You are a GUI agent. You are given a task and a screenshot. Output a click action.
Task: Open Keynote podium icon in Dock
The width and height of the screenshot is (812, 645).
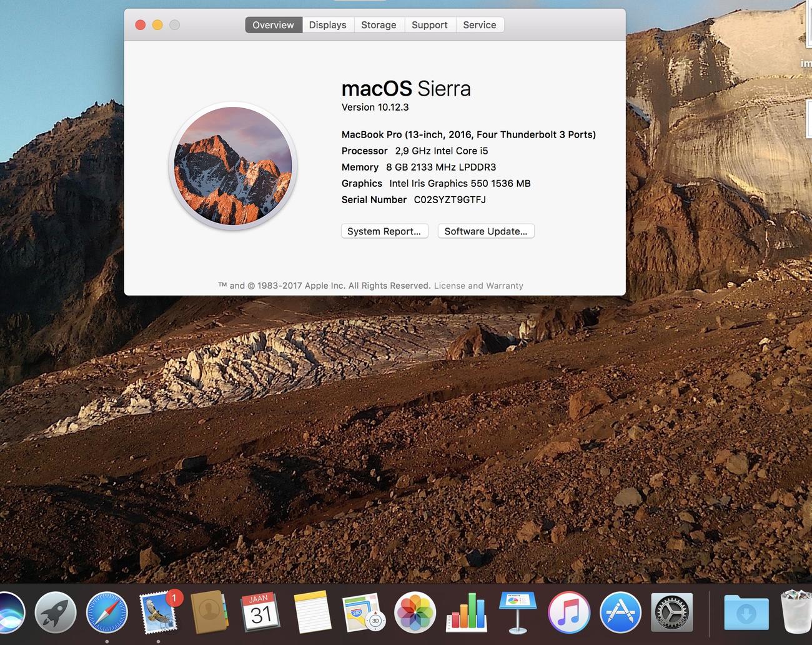point(517,612)
